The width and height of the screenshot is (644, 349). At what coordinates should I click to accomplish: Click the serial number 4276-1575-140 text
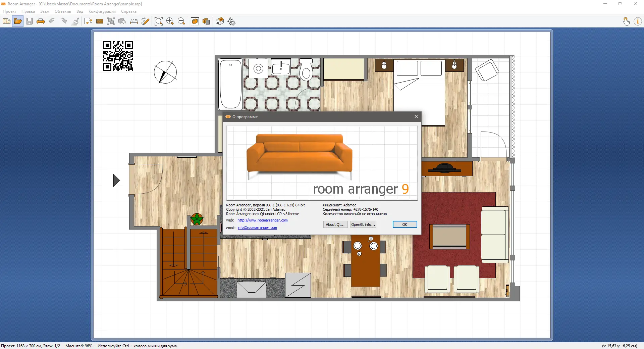point(351,209)
